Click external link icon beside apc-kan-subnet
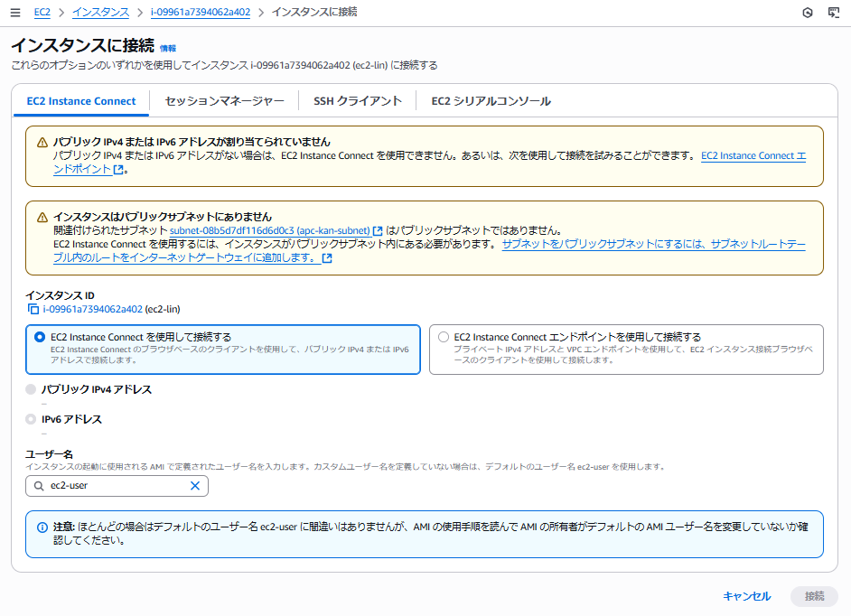This screenshot has height=616, width=851. pos(378,231)
